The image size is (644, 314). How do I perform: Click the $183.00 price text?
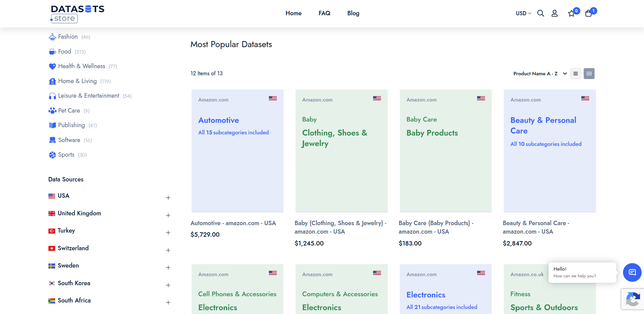click(x=410, y=243)
